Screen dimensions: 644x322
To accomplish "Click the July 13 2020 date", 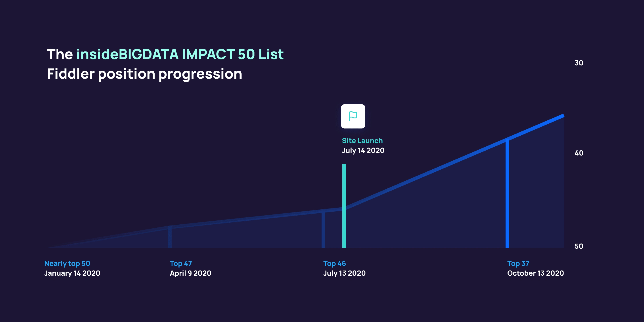I will coord(344,273).
